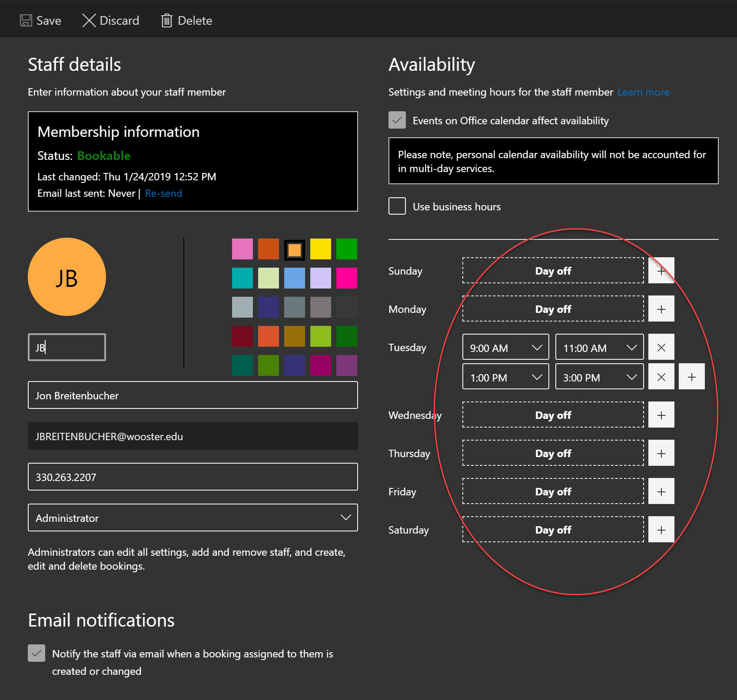
Task: Enable Use business hours checkbox
Action: [397, 206]
